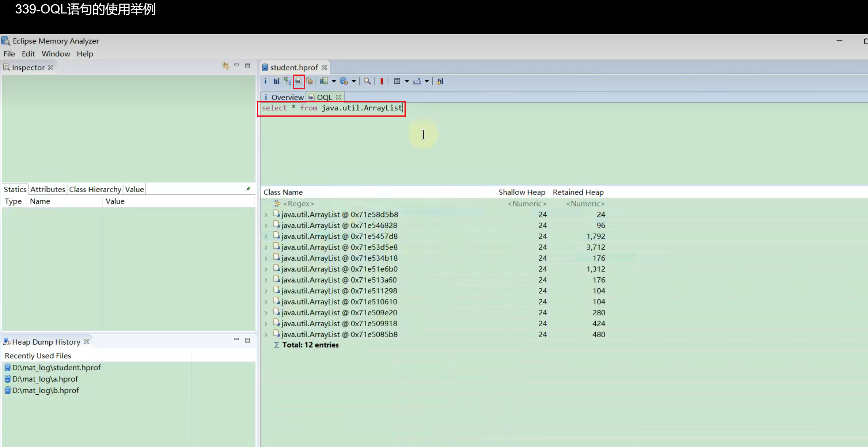Open the Window menu
The width and height of the screenshot is (868, 447).
pos(56,54)
